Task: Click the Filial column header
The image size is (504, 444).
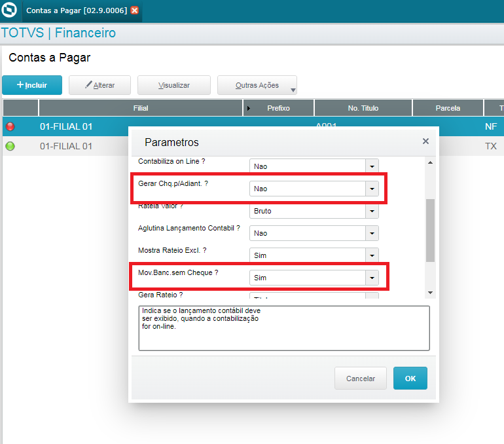Action: 141,108
